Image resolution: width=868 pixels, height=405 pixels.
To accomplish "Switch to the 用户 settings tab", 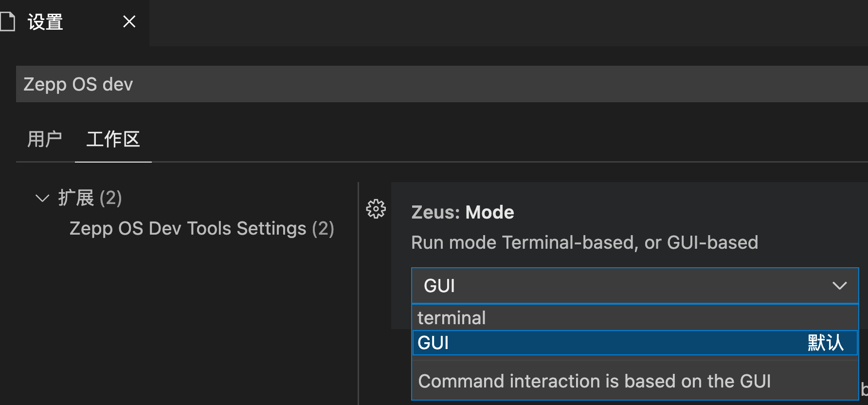I will (x=44, y=140).
